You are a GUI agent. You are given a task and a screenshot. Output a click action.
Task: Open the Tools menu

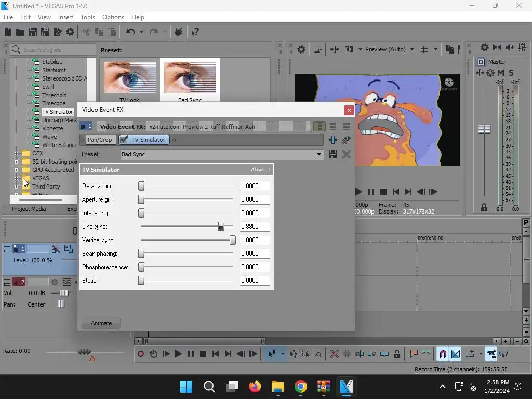[87, 17]
